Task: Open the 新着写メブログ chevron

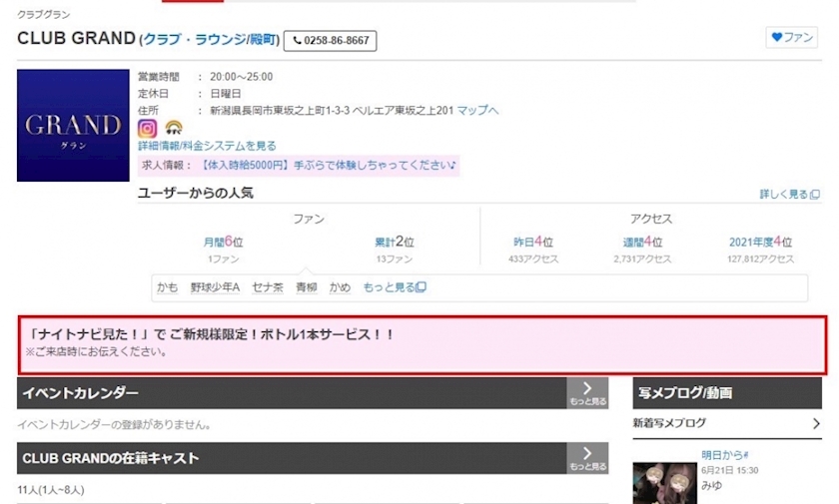Action: 816,423
